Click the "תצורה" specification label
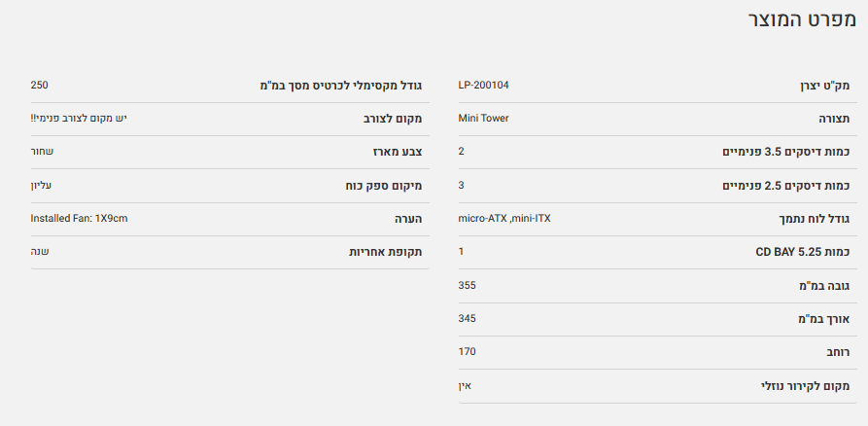 coord(832,120)
